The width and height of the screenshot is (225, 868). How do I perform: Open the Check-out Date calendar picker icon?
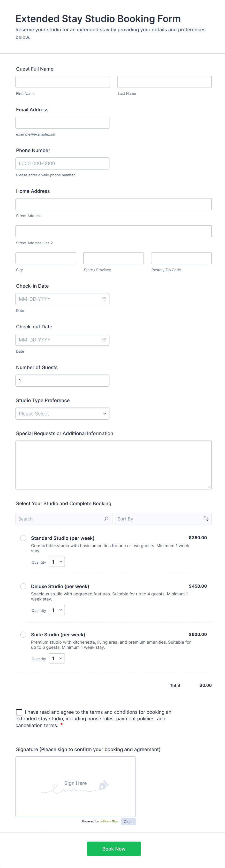(x=104, y=340)
